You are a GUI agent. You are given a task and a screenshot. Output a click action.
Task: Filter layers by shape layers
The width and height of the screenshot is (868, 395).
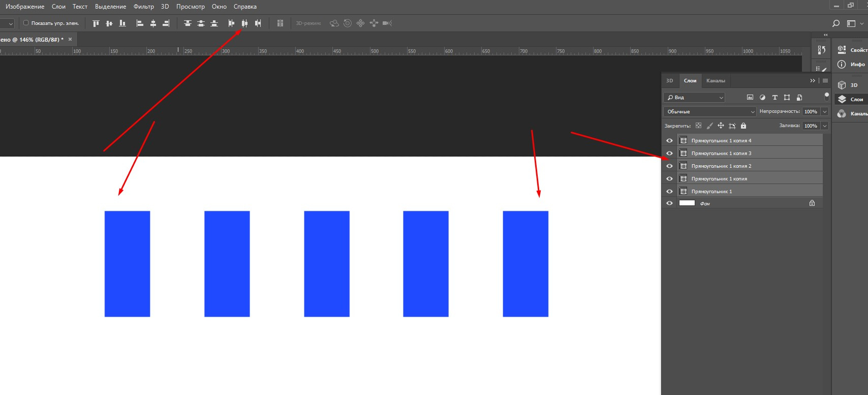(x=787, y=97)
